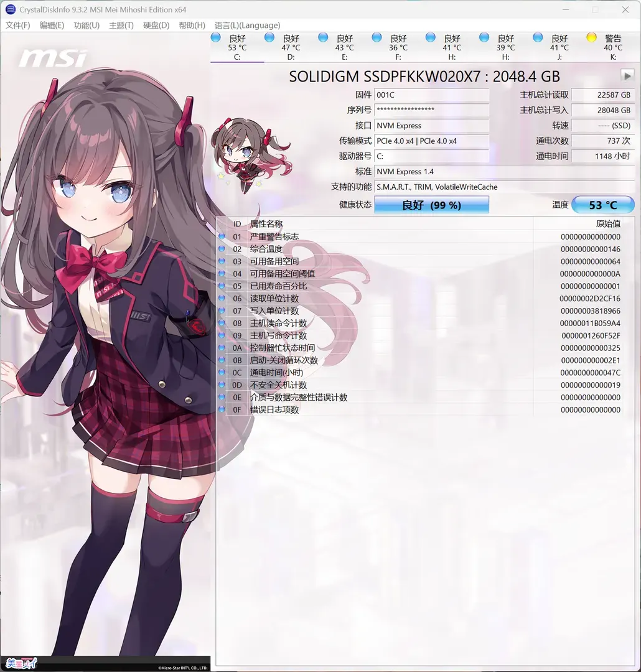This screenshot has width=641, height=672.
Task: Click status orb of row 08 主机读命令计数
Action: coord(222,323)
